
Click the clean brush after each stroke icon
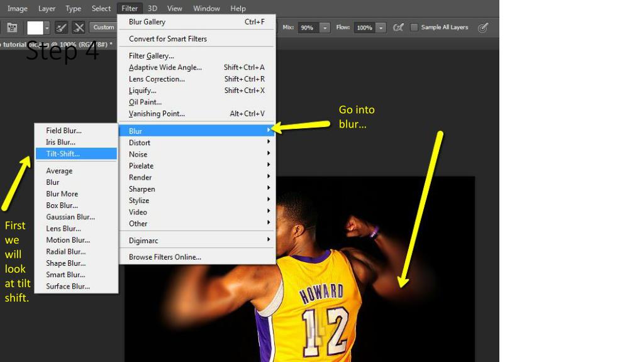[x=79, y=28]
